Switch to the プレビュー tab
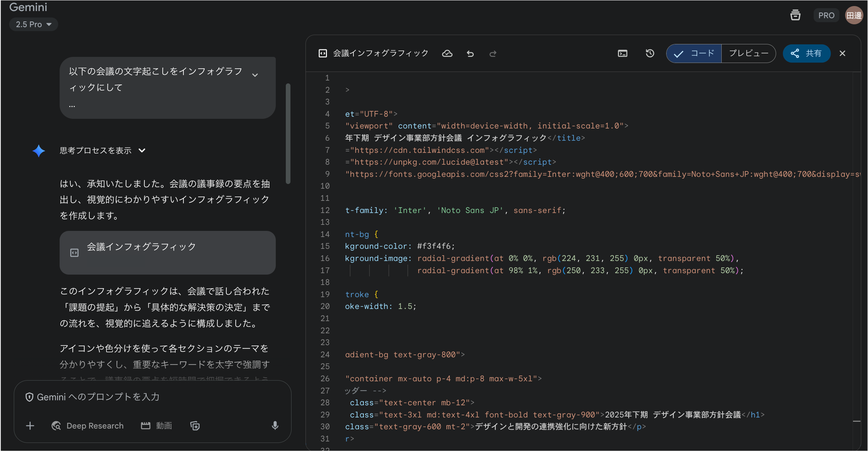 tap(748, 53)
